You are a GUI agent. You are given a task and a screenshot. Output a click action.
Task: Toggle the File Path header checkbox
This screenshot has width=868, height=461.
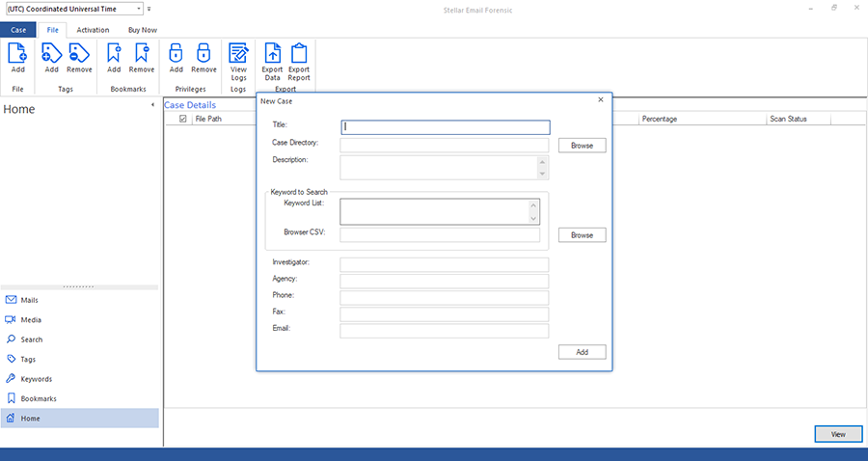[182, 119]
